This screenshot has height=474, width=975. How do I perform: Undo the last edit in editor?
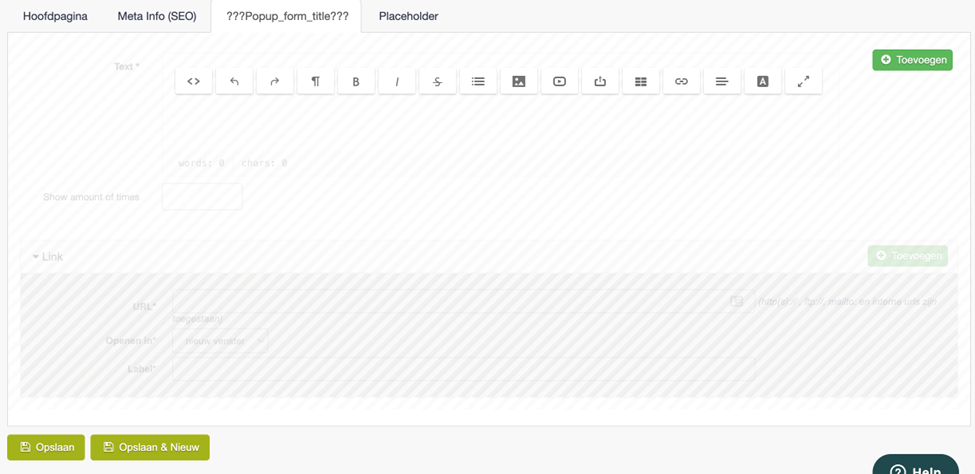[x=234, y=81]
